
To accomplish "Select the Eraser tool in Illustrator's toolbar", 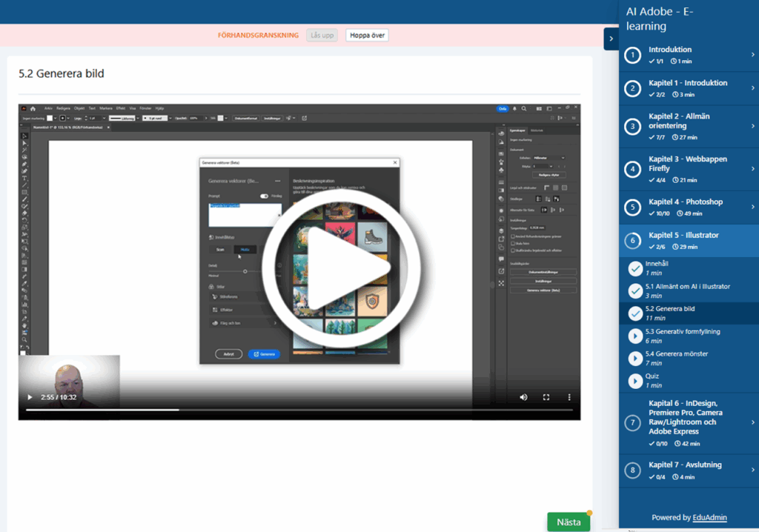I will pyautogui.click(x=24, y=213).
